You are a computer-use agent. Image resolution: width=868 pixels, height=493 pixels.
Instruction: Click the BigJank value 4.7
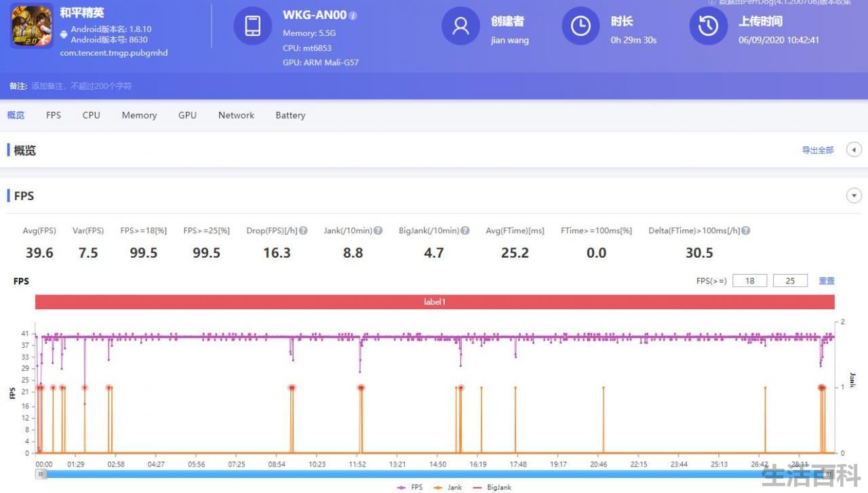(x=434, y=253)
